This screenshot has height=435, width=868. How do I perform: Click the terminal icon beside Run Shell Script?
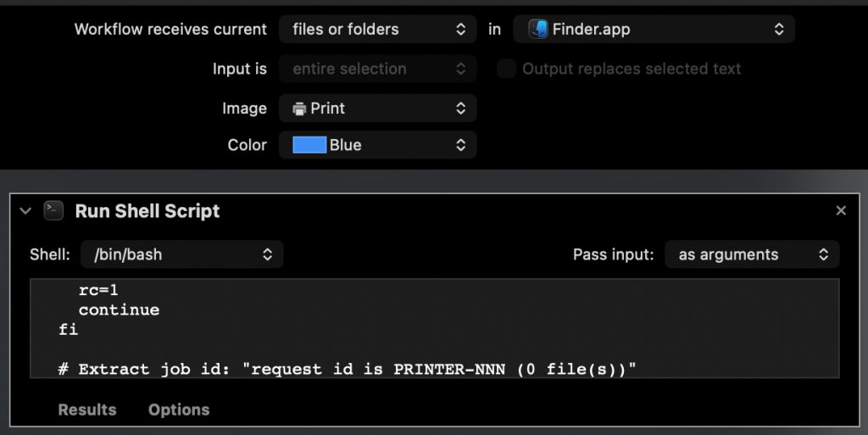pyautogui.click(x=53, y=211)
